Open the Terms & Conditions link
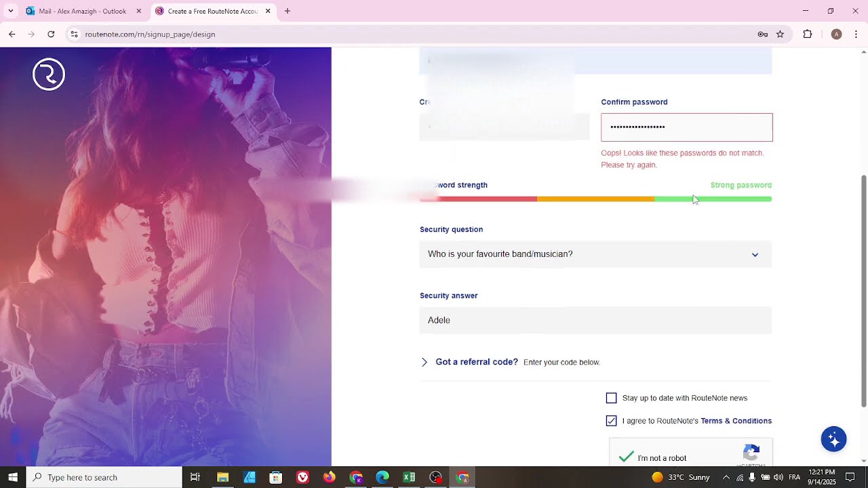Image resolution: width=868 pixels, height=488 pixels. pos(736,421)
